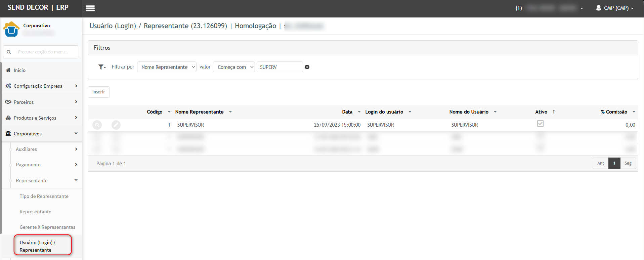Expand the Configuração Empresa menu
Screen dimensions: 644x260
[x=41, y=86]
